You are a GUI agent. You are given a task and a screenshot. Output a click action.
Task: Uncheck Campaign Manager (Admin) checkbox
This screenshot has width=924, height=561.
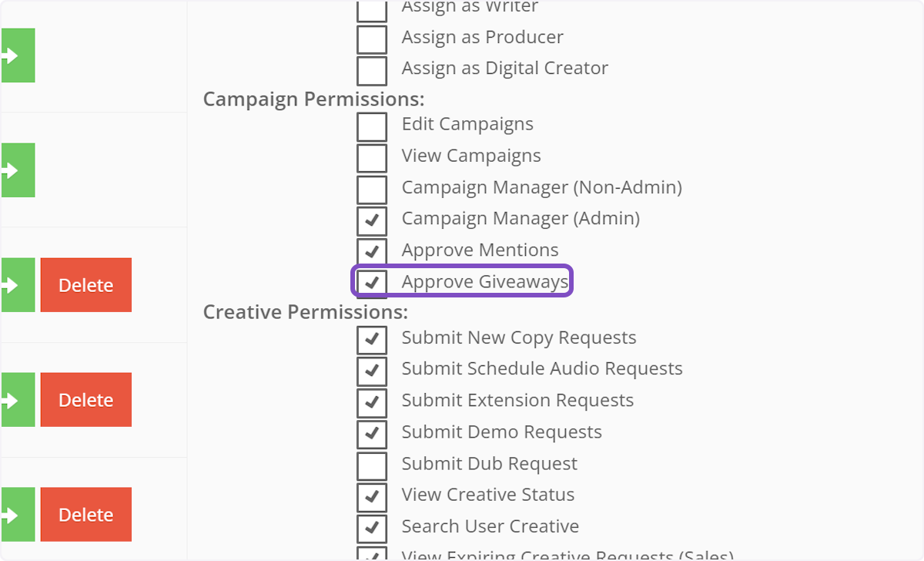(372, 220)
